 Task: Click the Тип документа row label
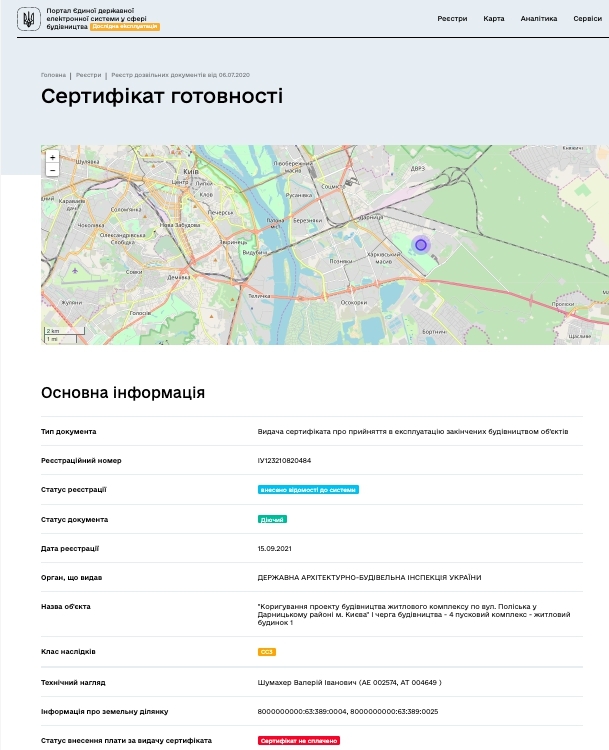[x=68, y=431]
